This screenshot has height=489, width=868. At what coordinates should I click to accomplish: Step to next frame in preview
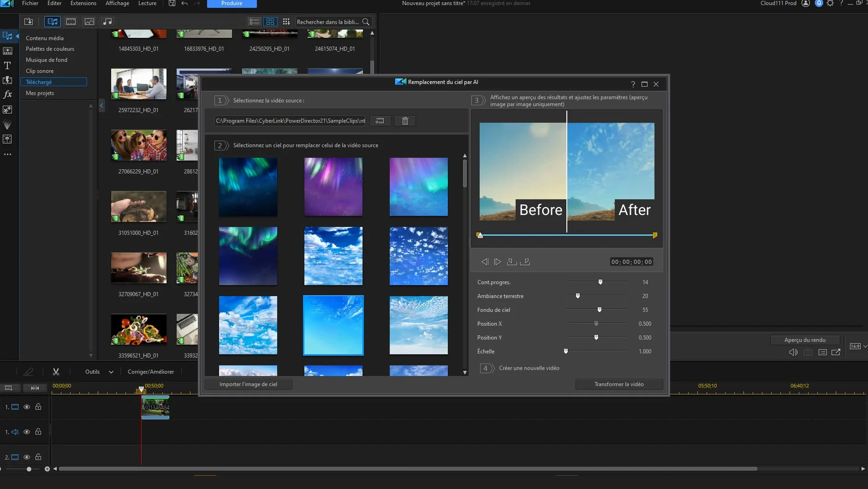[498, 262]
